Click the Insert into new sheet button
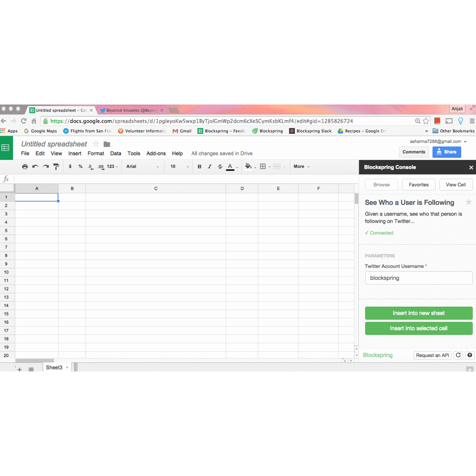Image resolution: width=476 pixels, height=476 pixels. (x=418, y=313)
